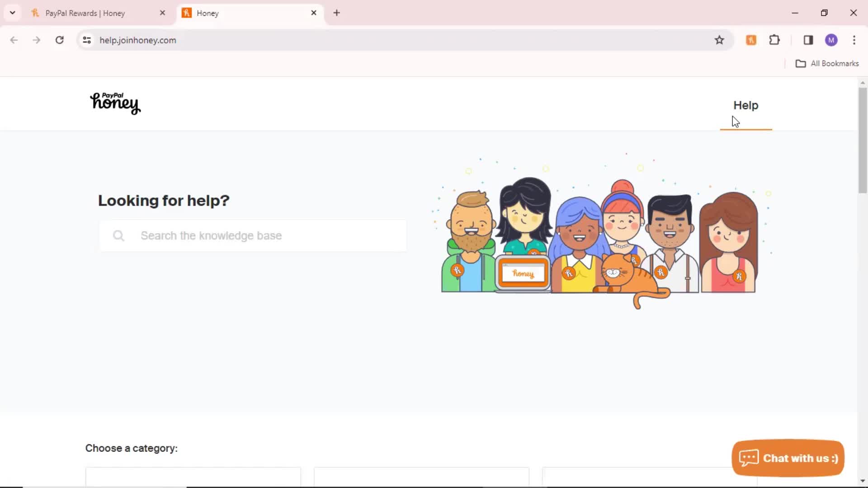Click the vertical scrollbar thumb
Image resolution: width=868 pixels, height=488 pixels.
pyautogui.click(x=863, y=140)
